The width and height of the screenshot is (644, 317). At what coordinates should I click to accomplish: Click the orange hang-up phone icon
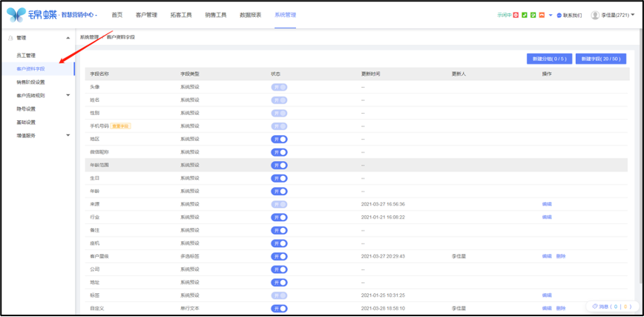pos(542,15)
